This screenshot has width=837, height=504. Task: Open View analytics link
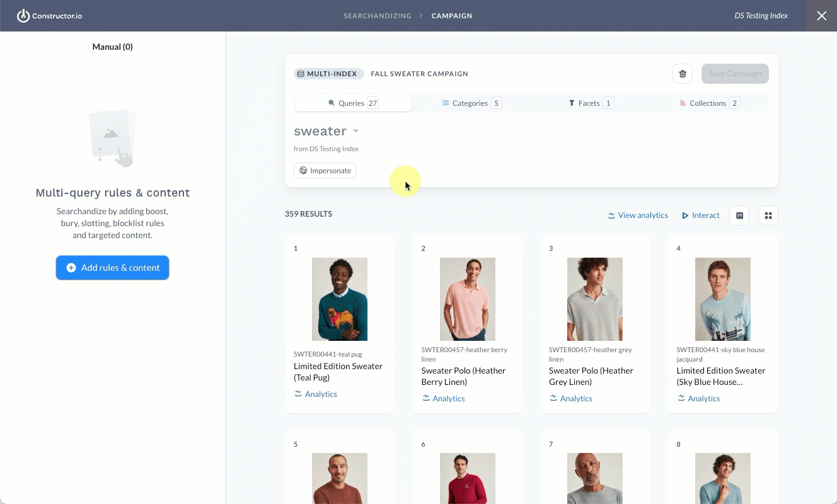pyautogui.click(x=638, y=215)
